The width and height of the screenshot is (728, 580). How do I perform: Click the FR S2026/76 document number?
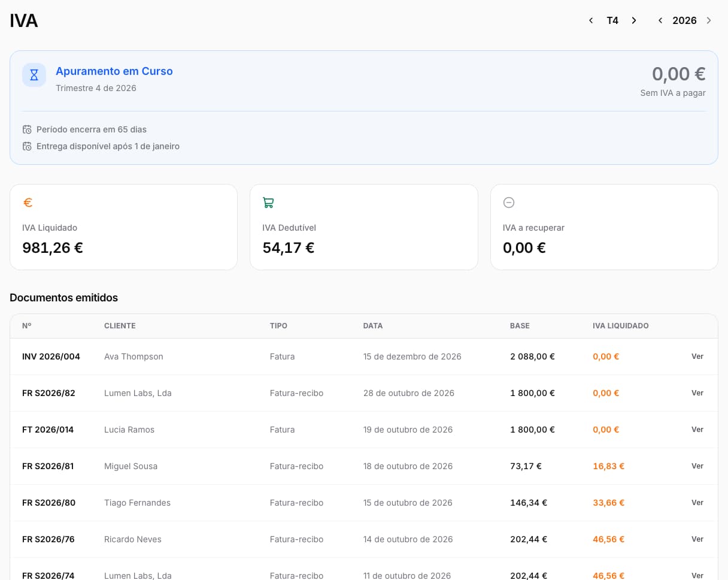[48, 539]
